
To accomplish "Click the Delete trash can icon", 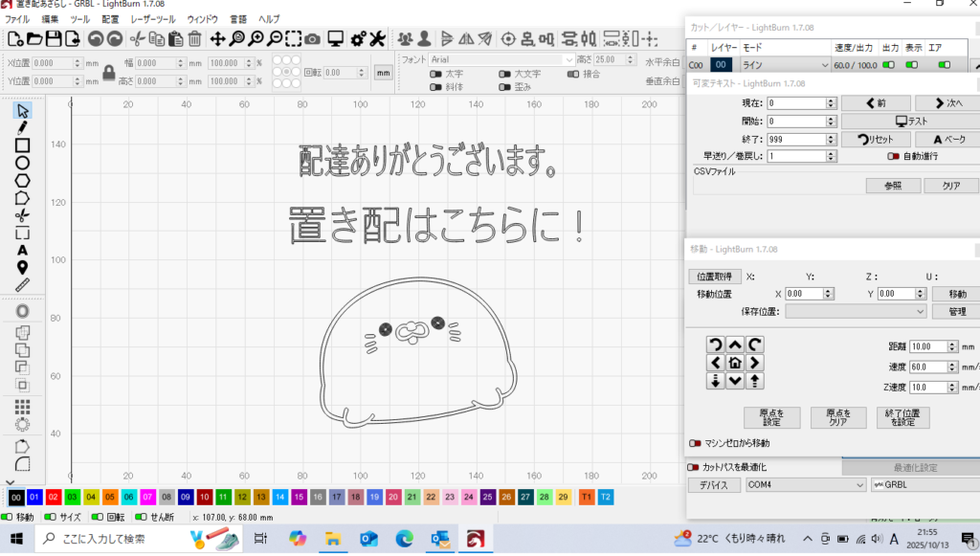I will tap(194, 39).
